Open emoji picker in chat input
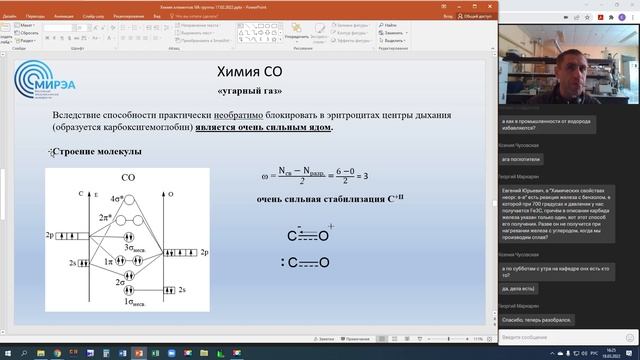 pos(630,338)
